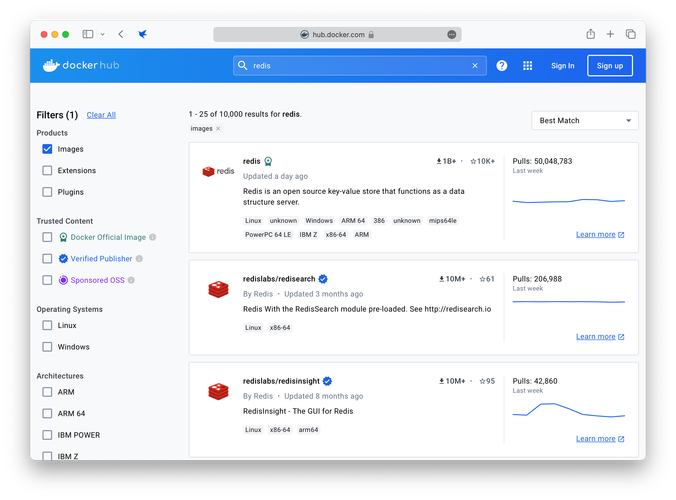Viewport: 676px width, 500px height.
Task: Click the PowerPC 64 LE tag
Action: [x=268, y=234]
